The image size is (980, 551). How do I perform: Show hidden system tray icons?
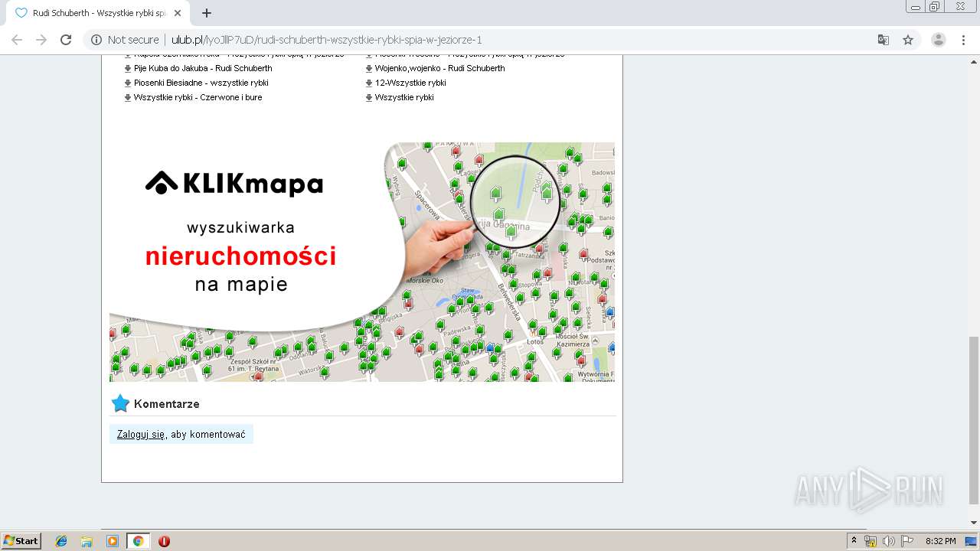coord(854,541)
